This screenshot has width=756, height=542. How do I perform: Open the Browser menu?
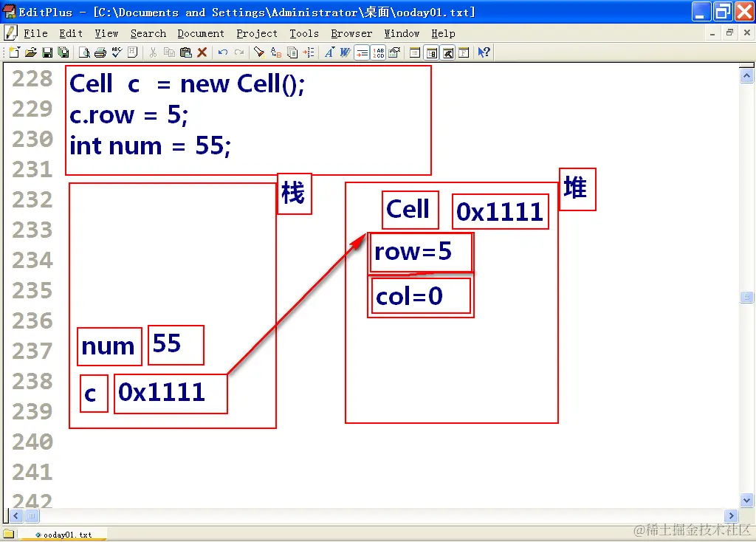(351, 33)
